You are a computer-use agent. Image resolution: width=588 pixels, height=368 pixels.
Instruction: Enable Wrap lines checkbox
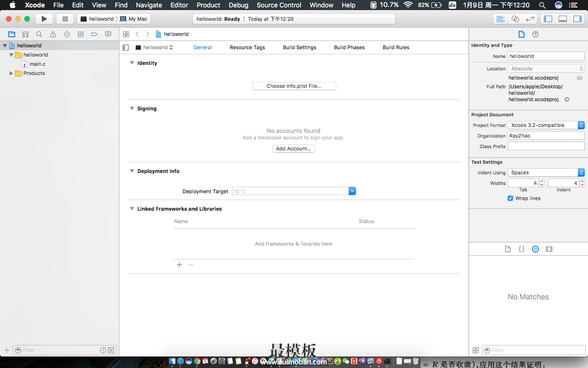pyautogui.click(x=510, y=198)
